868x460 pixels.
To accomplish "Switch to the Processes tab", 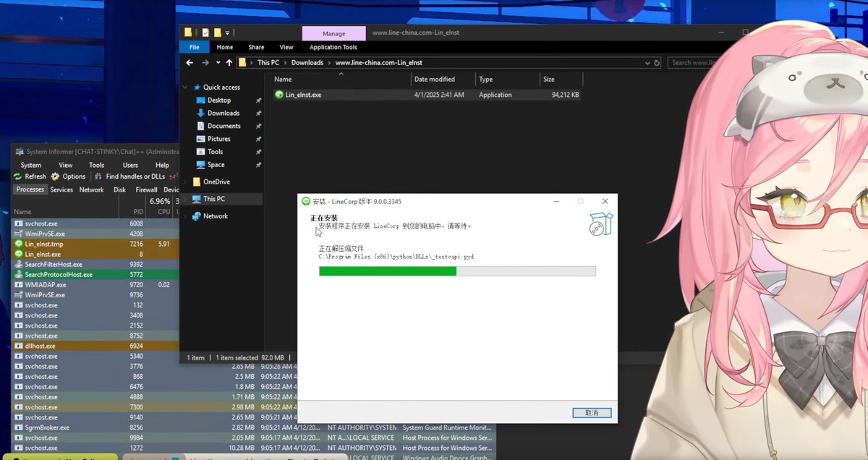I will tap(30, 189).
